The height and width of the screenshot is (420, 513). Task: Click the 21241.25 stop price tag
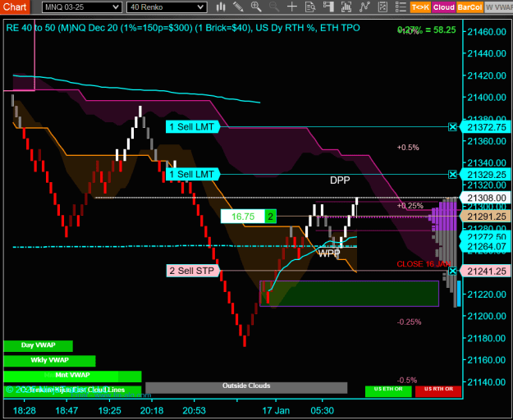(x=486, y=271)
